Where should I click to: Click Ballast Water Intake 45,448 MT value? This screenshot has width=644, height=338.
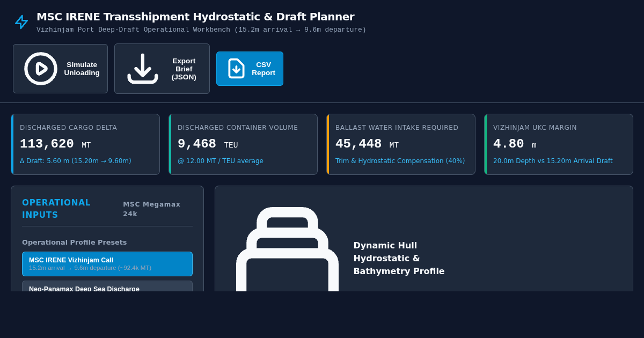pos(367,144)
